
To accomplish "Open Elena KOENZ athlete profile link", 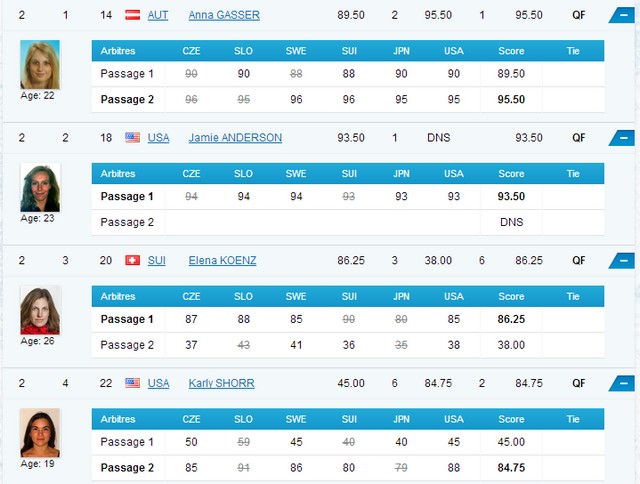I will point(222,260).
